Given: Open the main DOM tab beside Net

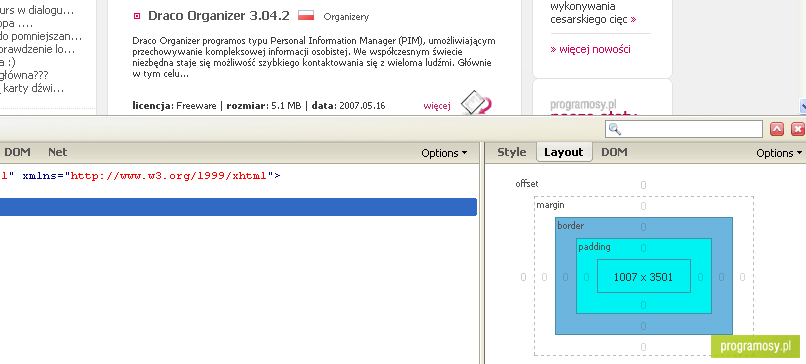Looking at the screenshot, I should [x=17, y=152].
